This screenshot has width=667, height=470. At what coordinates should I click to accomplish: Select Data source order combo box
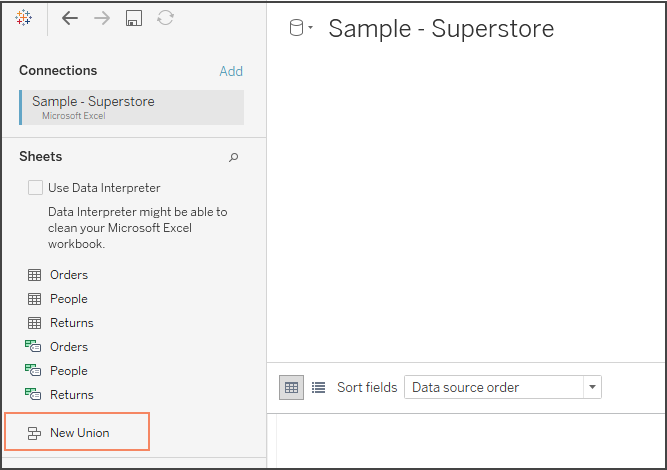coord(502,387)
